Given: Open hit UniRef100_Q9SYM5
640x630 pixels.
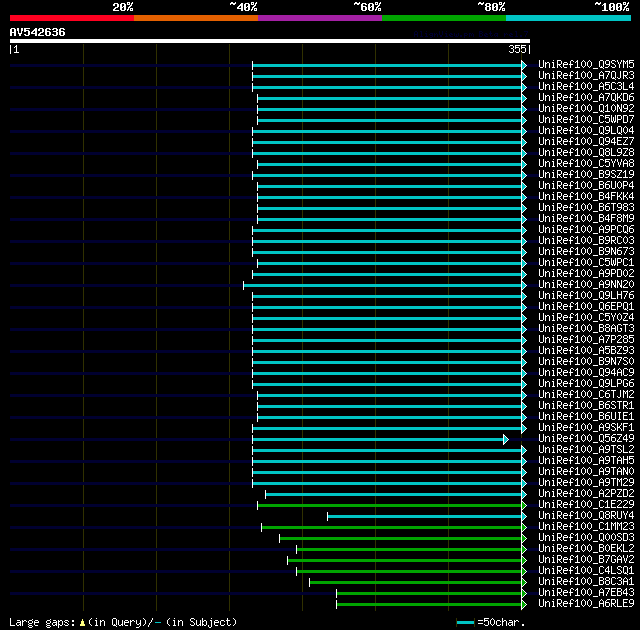Looking at the screenshot, I should click(586, 64).
